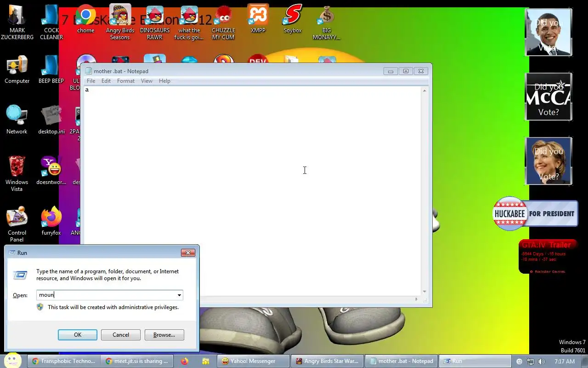Click the Open text field in Run

click(106, 295)
